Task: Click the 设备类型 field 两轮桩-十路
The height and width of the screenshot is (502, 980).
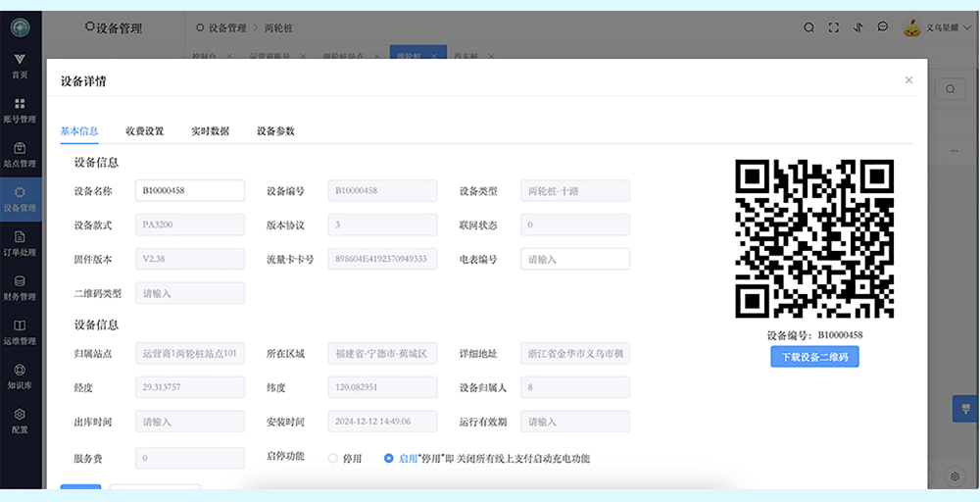Action: coord(575,190)
